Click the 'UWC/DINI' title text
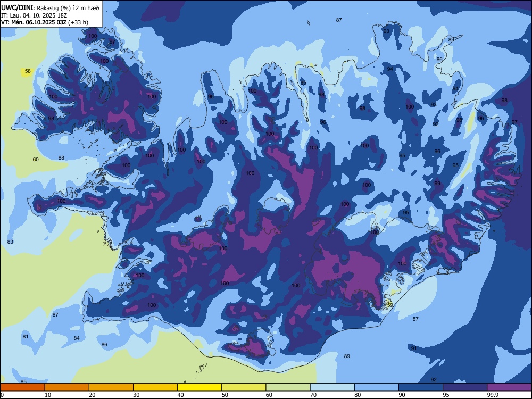 (18, 7)
